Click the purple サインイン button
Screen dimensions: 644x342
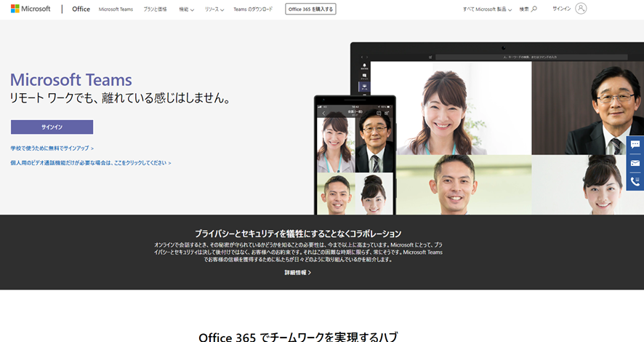tap(52, 127)
